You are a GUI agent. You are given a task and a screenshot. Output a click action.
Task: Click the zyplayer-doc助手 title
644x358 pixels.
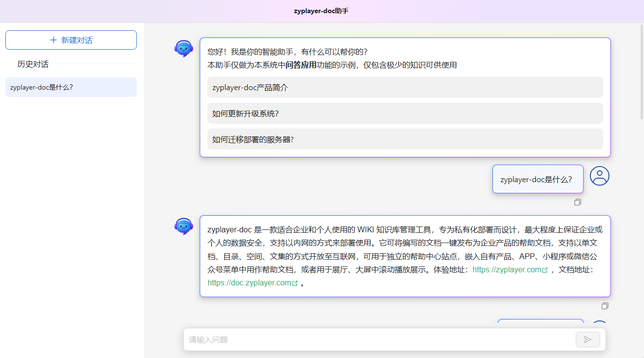[321, 11]
